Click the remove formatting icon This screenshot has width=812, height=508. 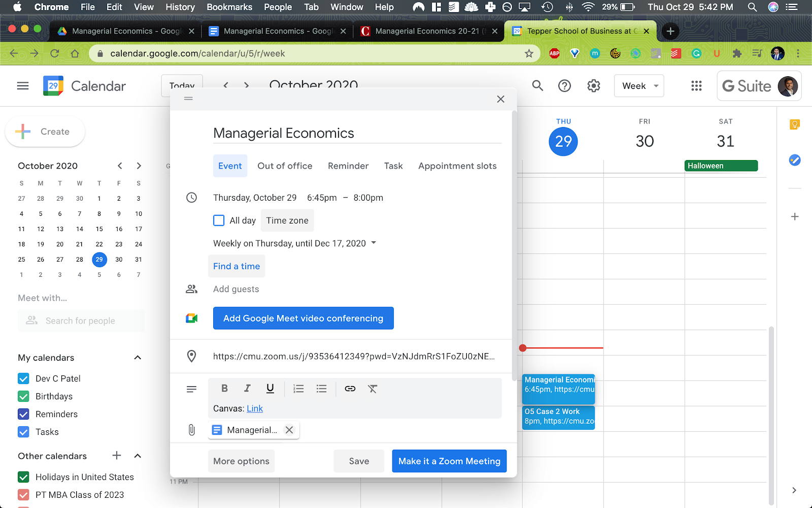click(373, 389)
